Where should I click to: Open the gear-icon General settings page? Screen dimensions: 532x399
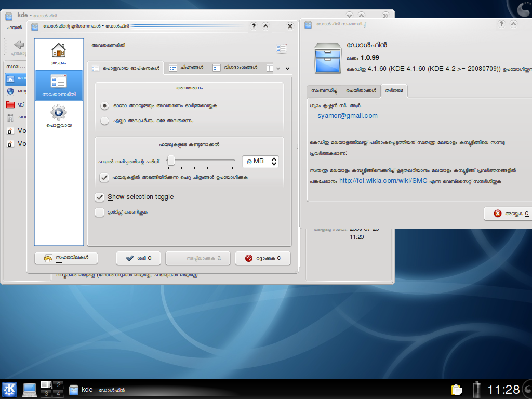coord(59,116)
